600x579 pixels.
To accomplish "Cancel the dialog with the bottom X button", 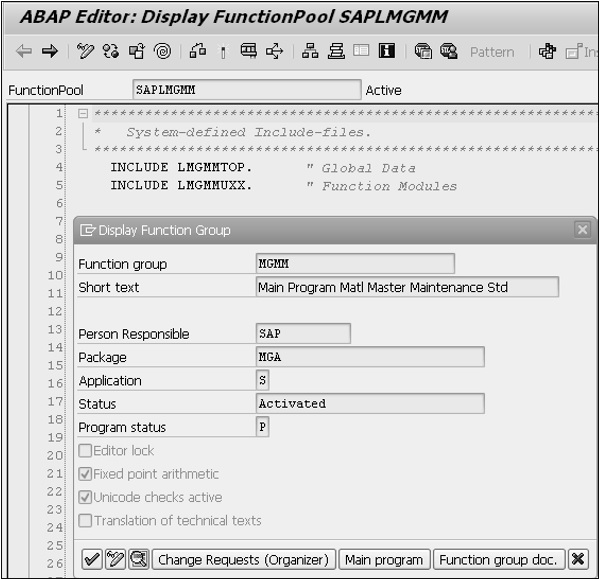I will [x=579, y=560].
